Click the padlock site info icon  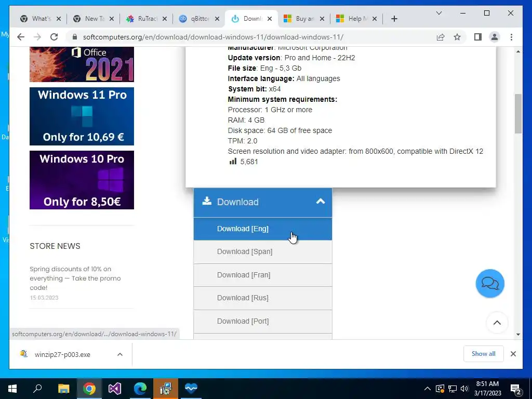[75, 37]
